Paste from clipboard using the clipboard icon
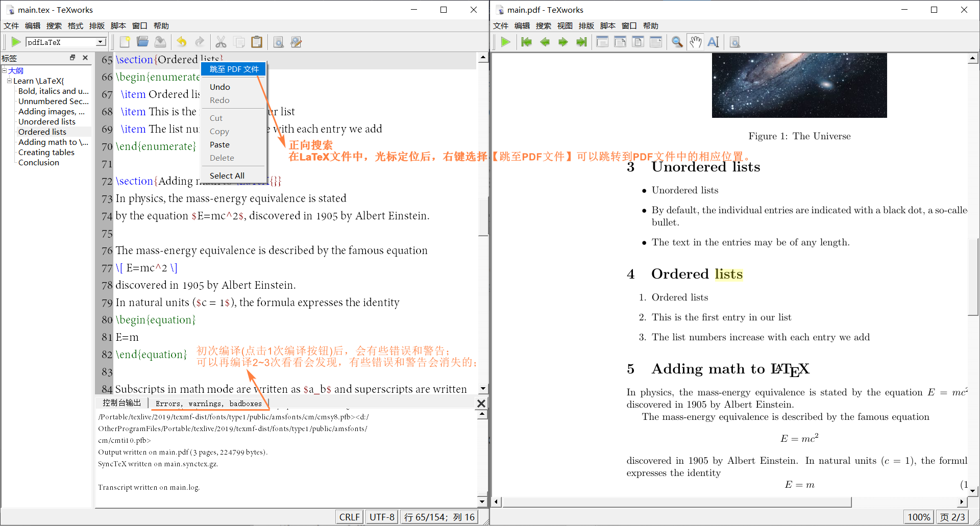 [x=257, y=42]
